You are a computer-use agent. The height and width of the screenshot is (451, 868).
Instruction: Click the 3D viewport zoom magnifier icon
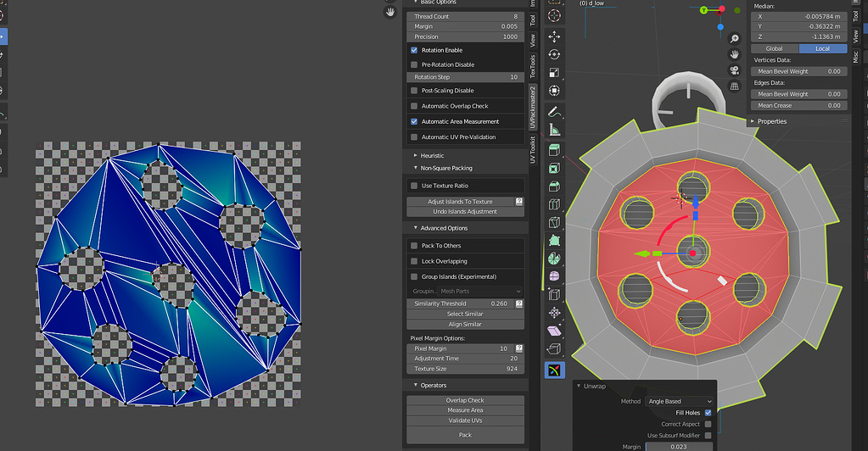tap(735, 38)
